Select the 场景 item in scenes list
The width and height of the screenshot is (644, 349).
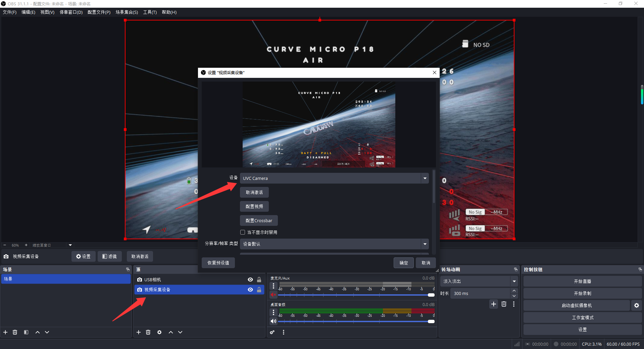tap(65, 279)
